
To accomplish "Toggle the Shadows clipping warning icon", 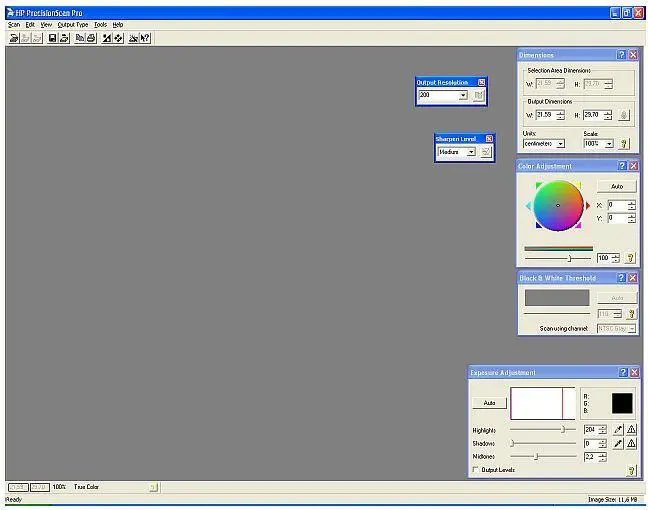I will tap(631, 444).
